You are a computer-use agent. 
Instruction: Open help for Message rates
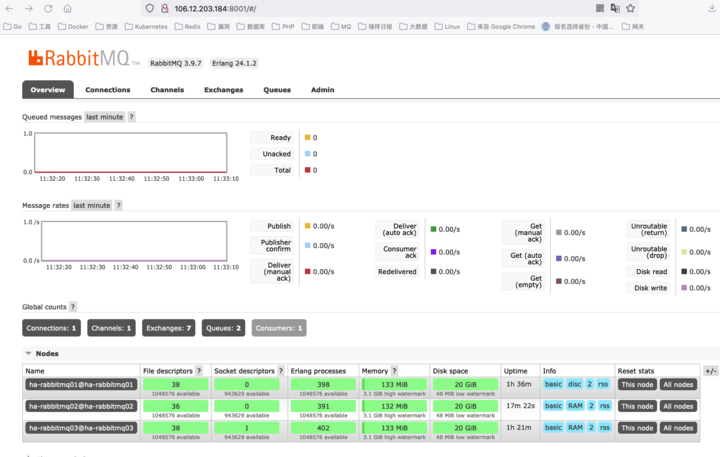118,205
